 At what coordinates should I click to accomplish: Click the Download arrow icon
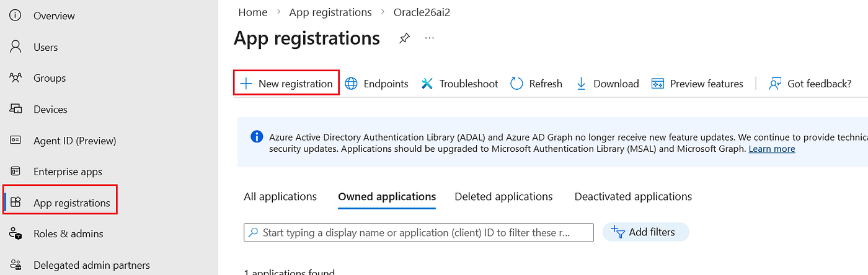[581, 84]
